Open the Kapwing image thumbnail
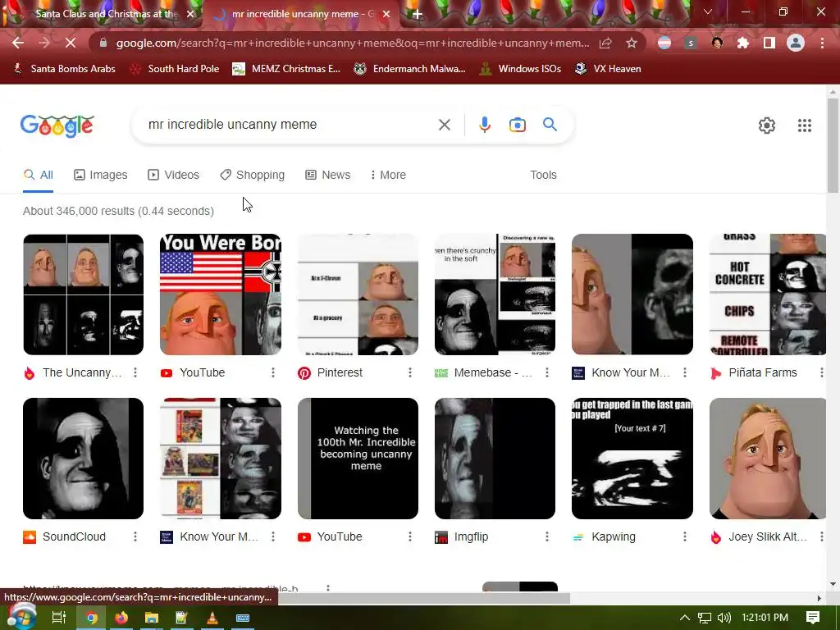Viewport: 840px width, 630px height. pos(632,458)
